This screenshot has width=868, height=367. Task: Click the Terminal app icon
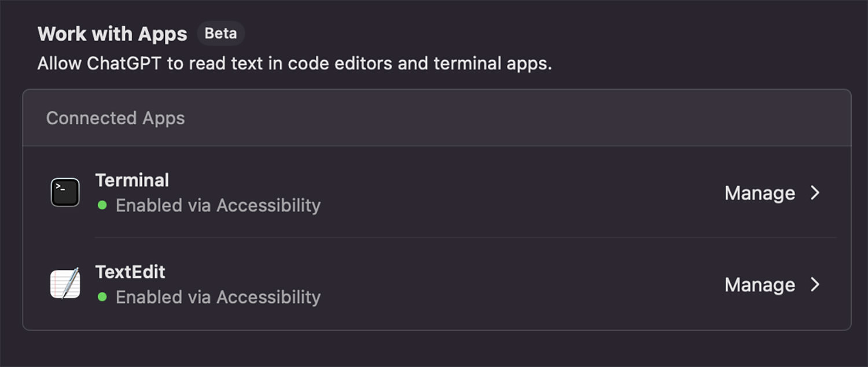65,192
